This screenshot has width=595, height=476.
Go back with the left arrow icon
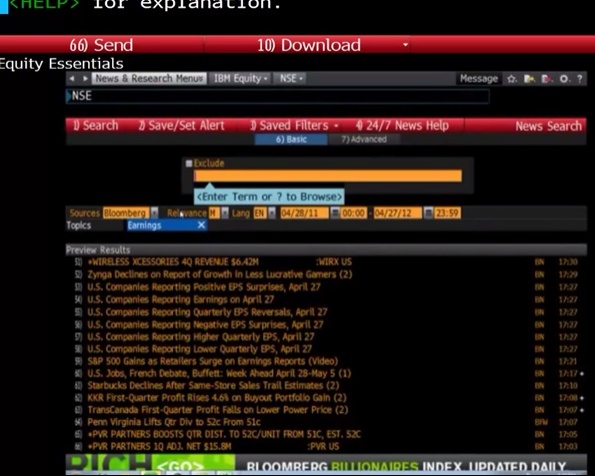pyautogui.click(x=72, y=79)
